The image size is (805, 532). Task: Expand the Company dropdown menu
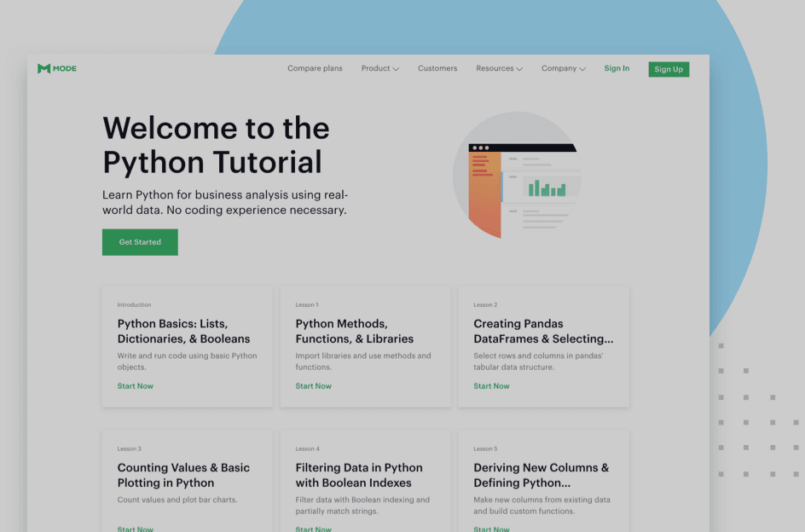click(x=563, y=68)
